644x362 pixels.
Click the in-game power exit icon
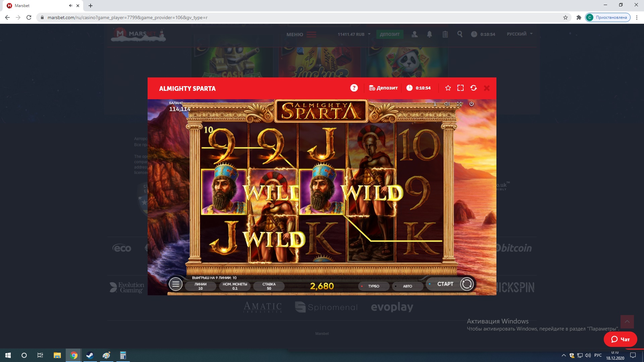[471, 104]
